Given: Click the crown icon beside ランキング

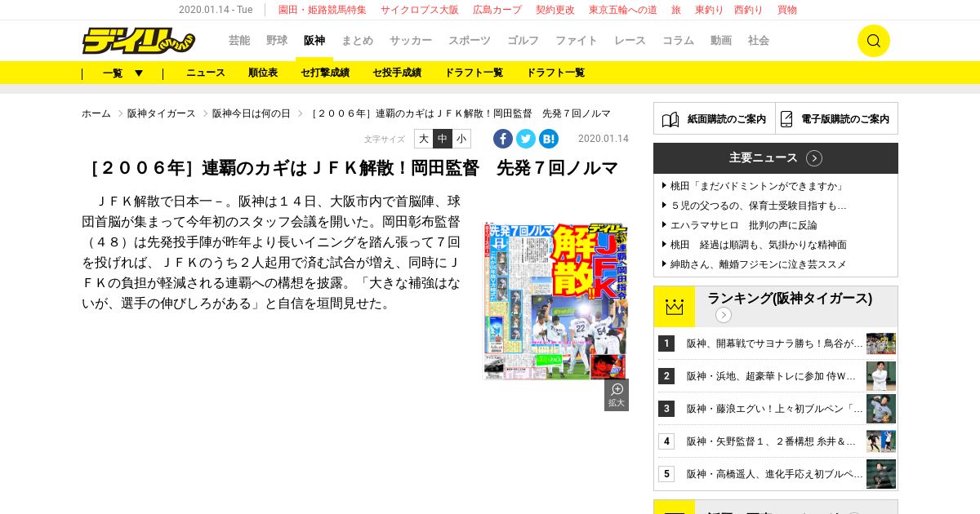Looking at the screenshot, I should (675, 307).
